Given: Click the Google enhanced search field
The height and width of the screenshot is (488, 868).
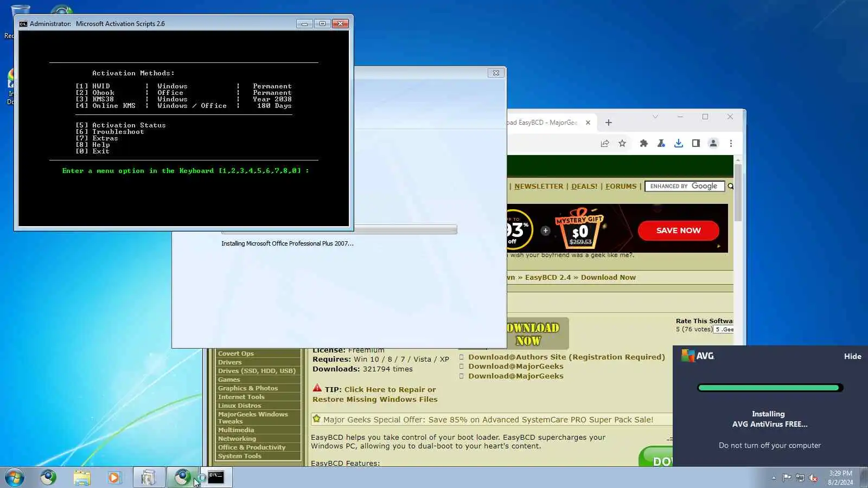Looking at the screenshot, I should (x=685, y=186).
